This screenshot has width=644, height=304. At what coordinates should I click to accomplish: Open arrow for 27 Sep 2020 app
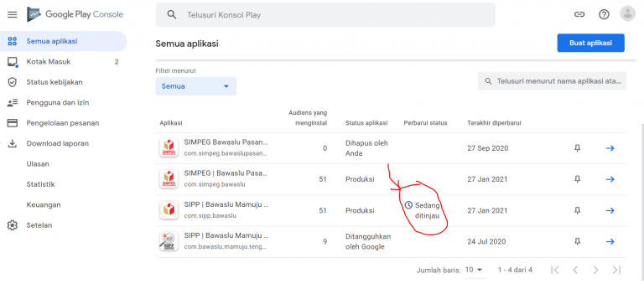610,148
